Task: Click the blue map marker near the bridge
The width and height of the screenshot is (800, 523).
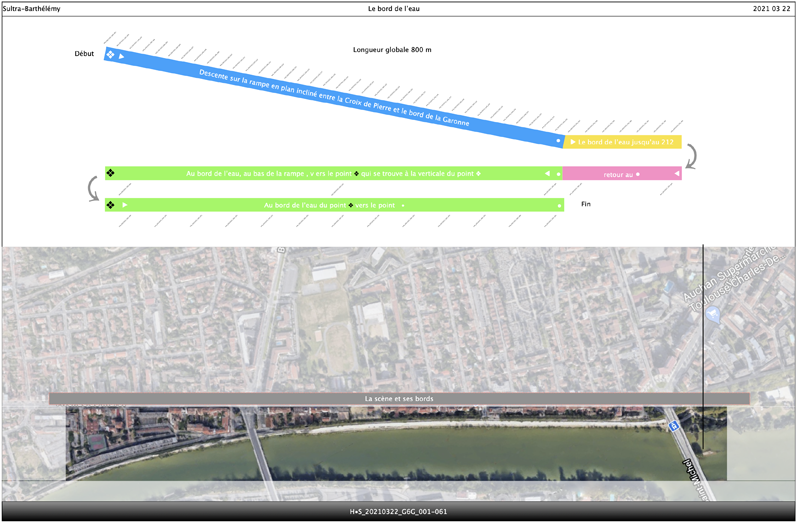Action: 675,426
